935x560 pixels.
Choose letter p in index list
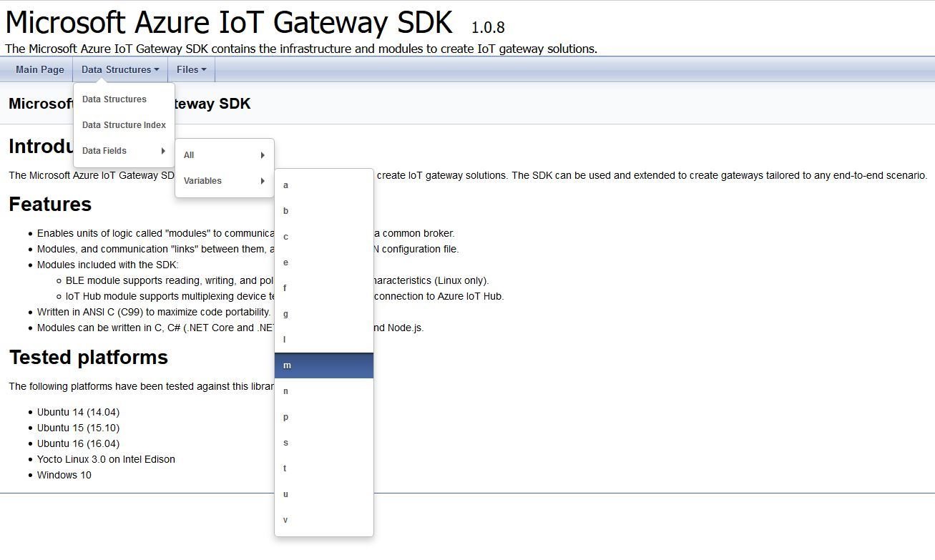point(324,417)
